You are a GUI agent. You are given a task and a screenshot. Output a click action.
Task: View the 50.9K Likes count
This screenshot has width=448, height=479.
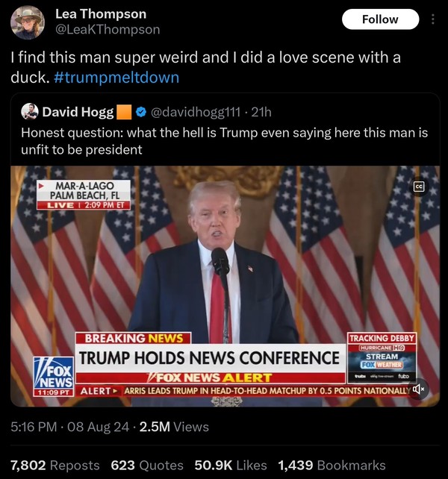(x=231, y=466)
